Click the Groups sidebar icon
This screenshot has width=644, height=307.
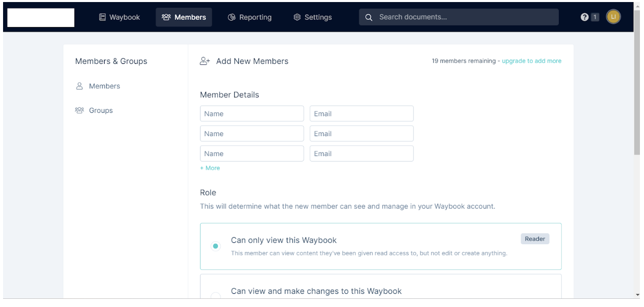pyautogui.click(x=80, y=111)
